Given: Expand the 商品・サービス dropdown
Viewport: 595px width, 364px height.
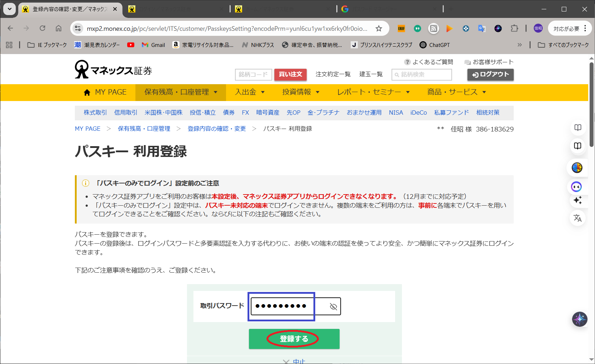Looking at the screenshot, I should coord(456,92).
